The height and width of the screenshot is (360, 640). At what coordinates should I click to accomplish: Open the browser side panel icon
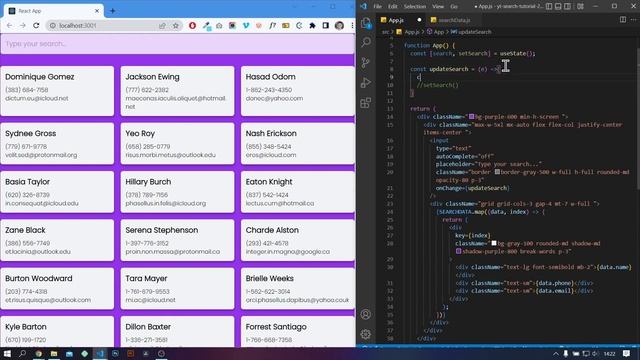pos(325,25)
